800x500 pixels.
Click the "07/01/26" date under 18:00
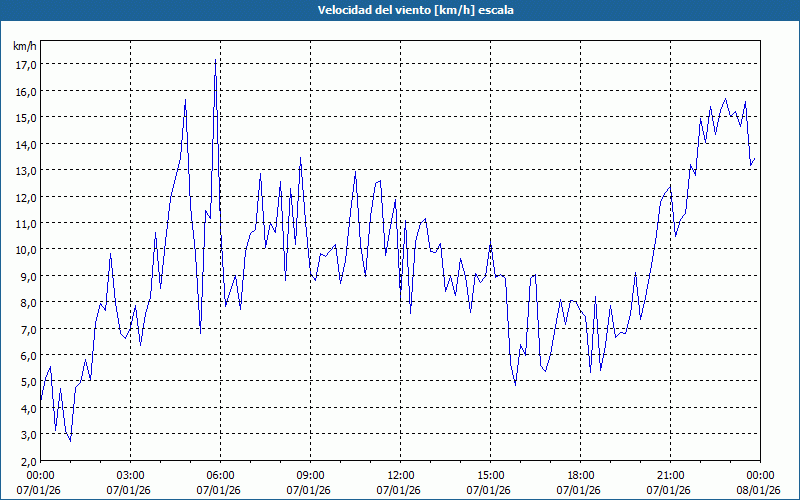coord(579,490)
